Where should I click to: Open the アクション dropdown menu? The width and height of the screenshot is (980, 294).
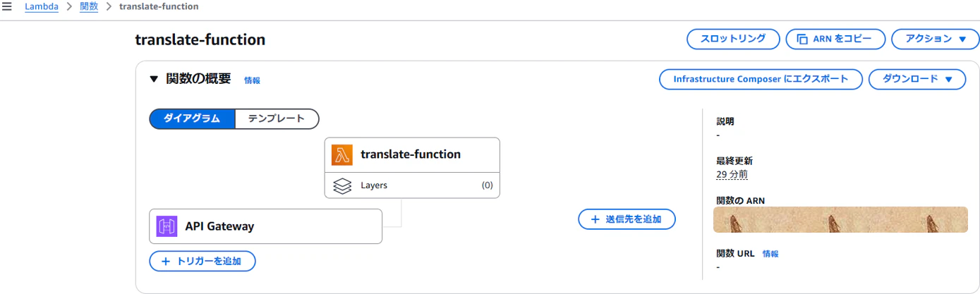[935, 39]
